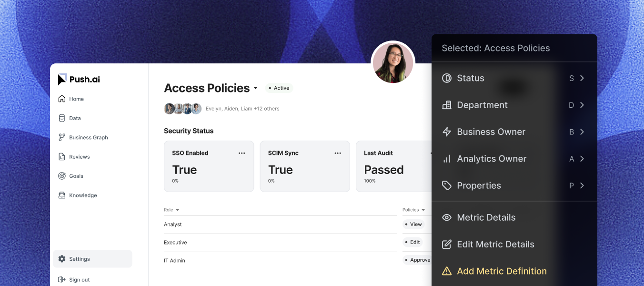Image resolution: width=644 pixels, height=286 pixels.
Task: Select the IT Admin role row
Action: 280,261
